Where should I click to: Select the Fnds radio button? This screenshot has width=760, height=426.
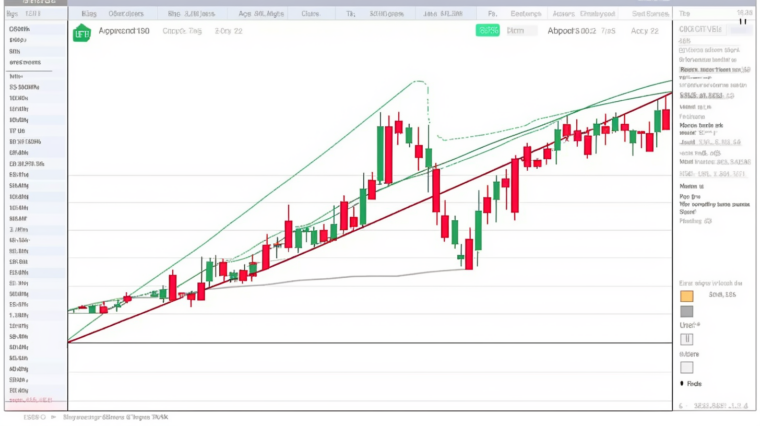pos(684,383)
